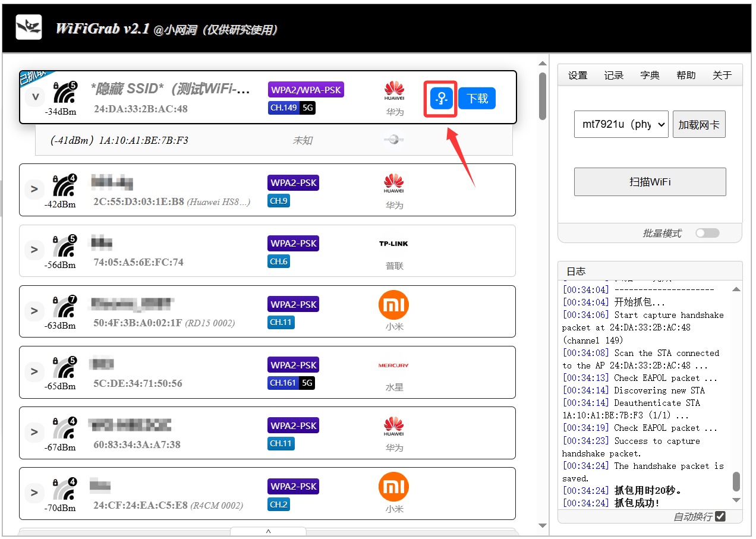
Task: Expand the 5C:DE:34:71:50:56 network entry
Action: tap(34, 371)
